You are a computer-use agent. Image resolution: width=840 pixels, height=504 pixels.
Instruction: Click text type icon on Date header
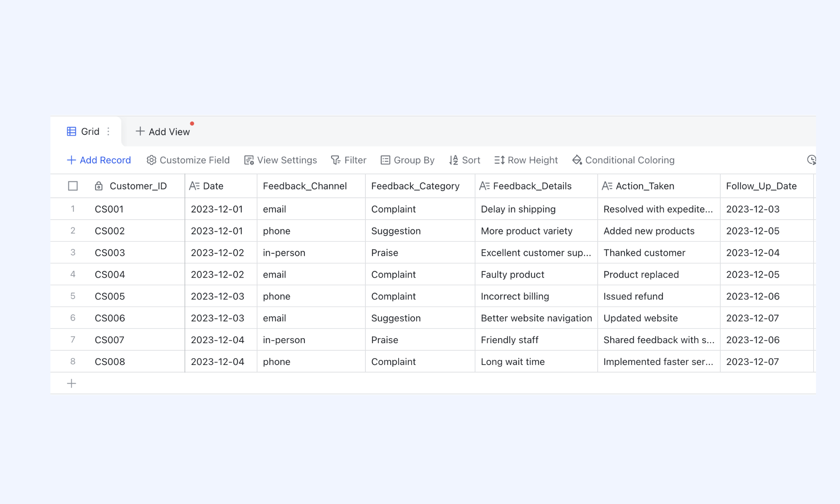[x=194, y=186]
